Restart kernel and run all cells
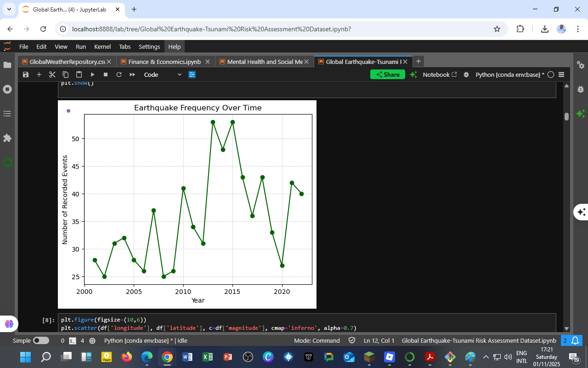 coord(132,75)
